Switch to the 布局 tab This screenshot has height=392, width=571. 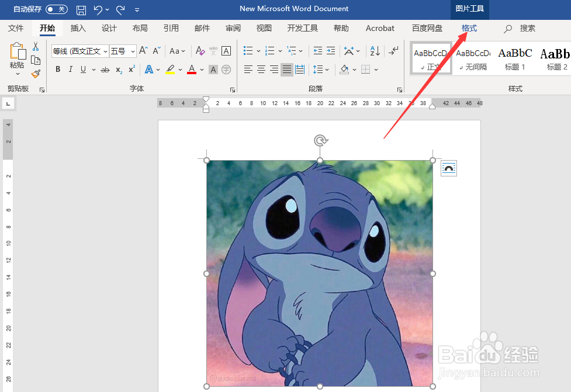pyautogui.click(x=140, y=29)
